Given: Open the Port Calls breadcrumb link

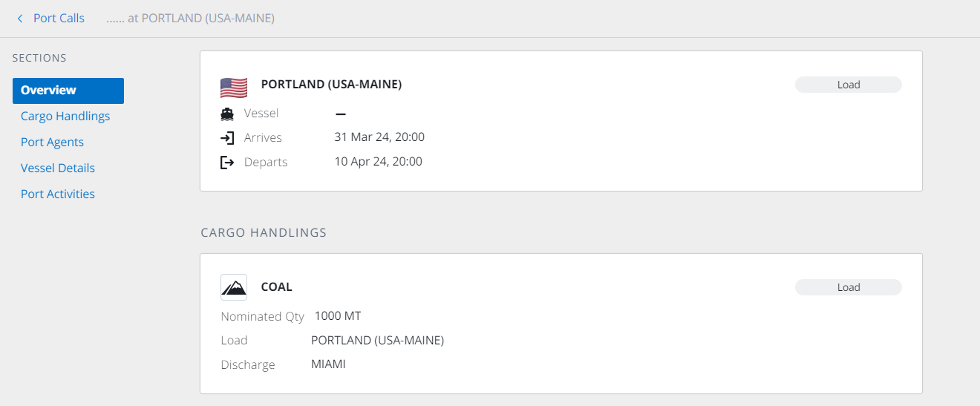Looking at the screenshot, I should [59, 18].
